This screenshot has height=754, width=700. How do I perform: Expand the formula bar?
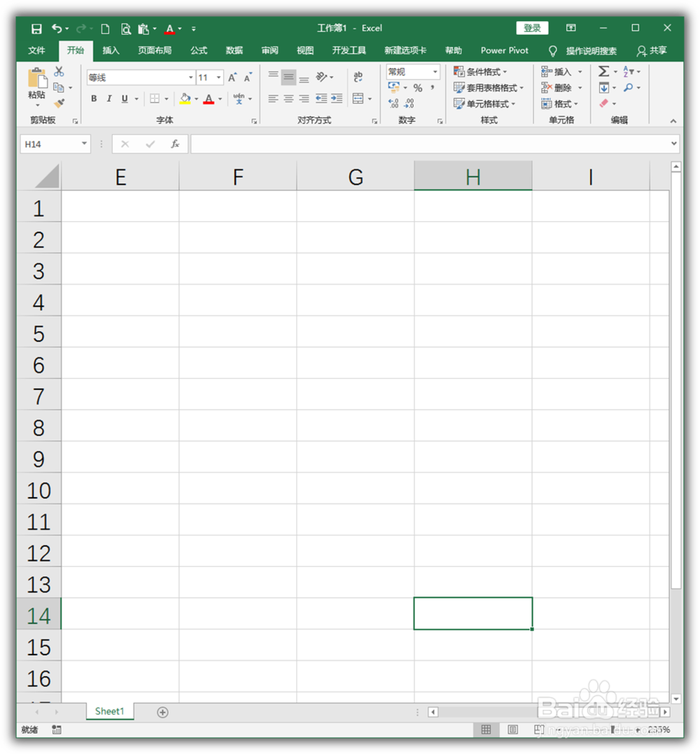click(x=673, y=144)
